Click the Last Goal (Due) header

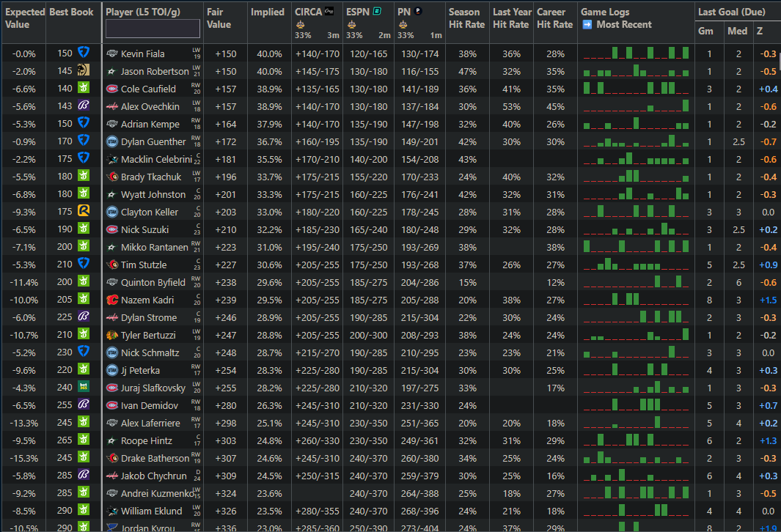[x=731, y=12]
